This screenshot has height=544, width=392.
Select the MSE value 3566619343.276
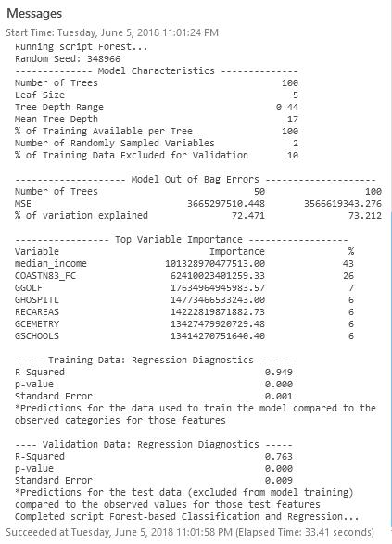coord(343,203)
